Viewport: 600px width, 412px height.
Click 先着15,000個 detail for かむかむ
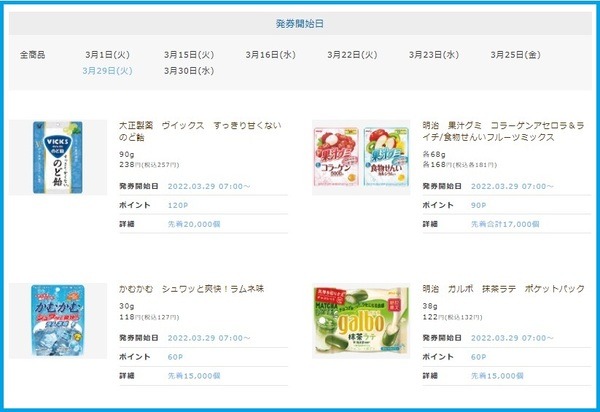194,376
